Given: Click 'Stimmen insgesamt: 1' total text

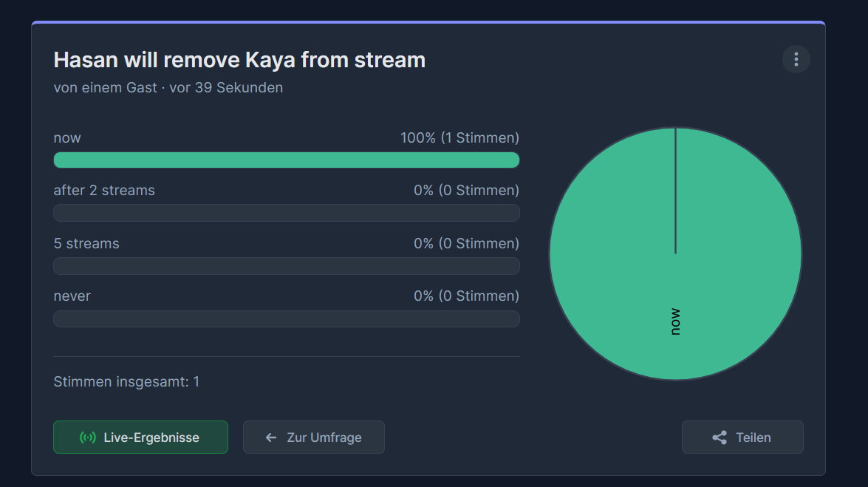Looking at the screenshot, I should (126, 381).
